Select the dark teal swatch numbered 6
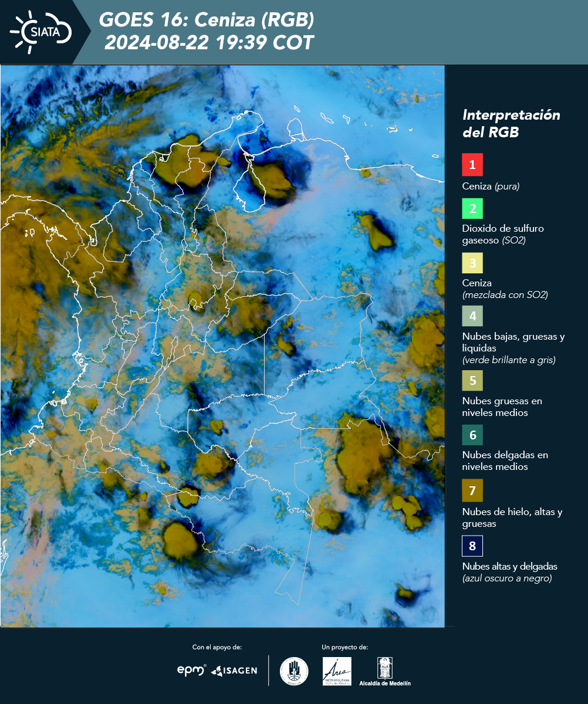Viewport: 588px width, 704px height. (472, 435)
